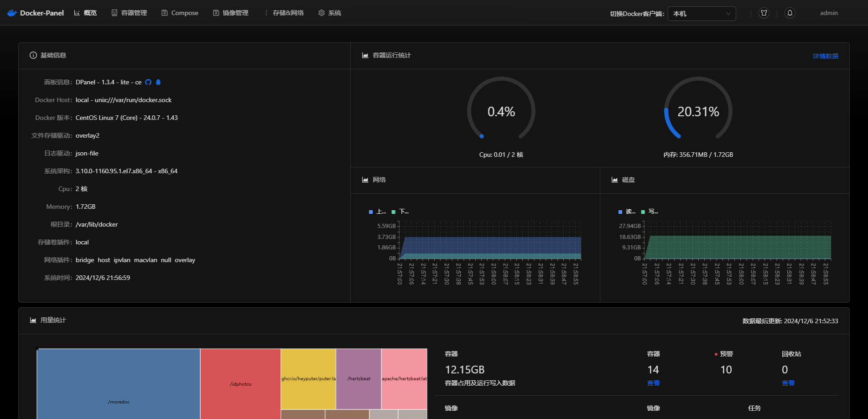Click the system time 2024/12/6 21:56:59
Screen dimensions: 868x419
click(103, 278)
